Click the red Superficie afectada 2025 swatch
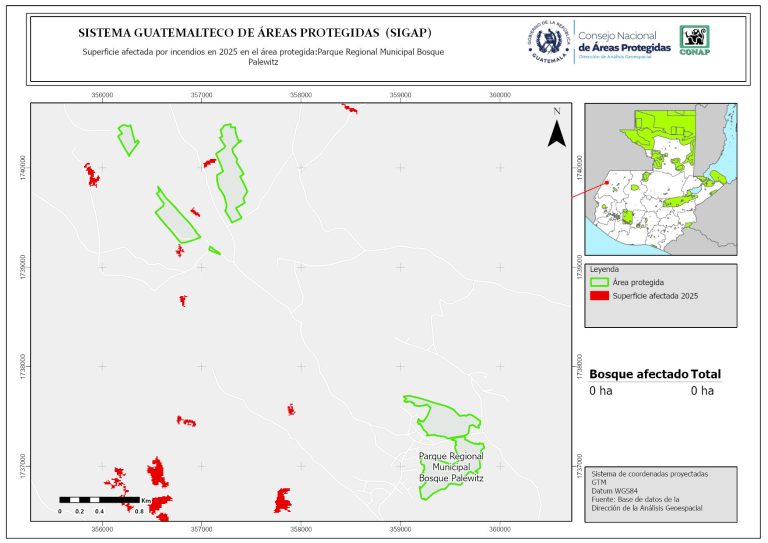The width and height of the screenshot is (768, 543). pos(600,296)
